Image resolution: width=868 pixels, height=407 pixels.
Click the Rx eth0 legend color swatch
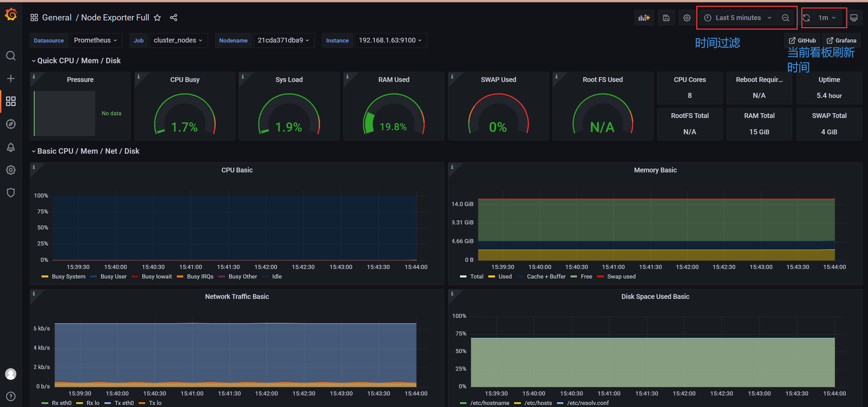45,403
